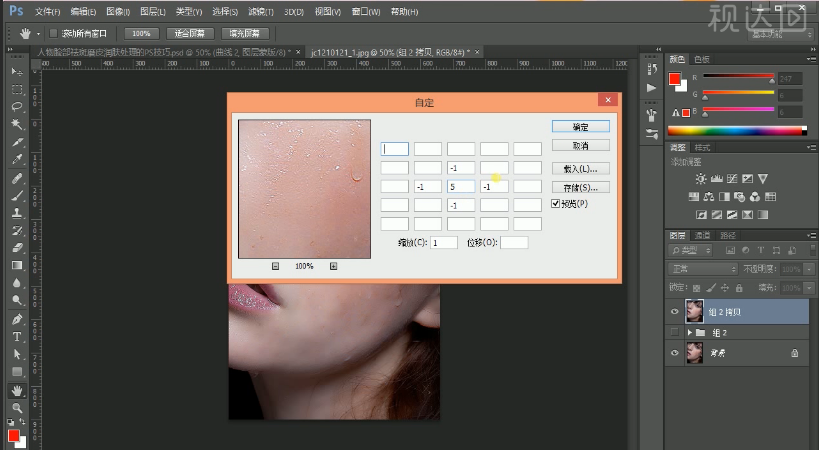Show the 组 2 group layer

click(x=675, y=332)
